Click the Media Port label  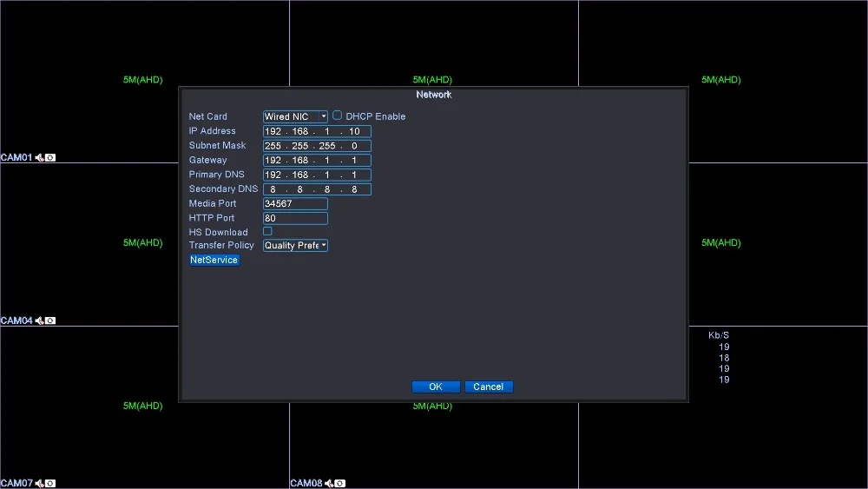click(x=213, y=203)
